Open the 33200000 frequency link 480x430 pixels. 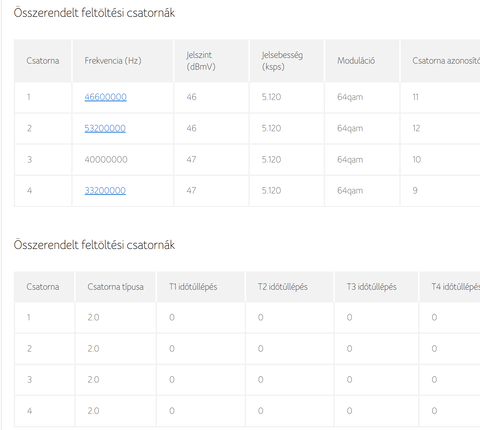tap(105, 191)
